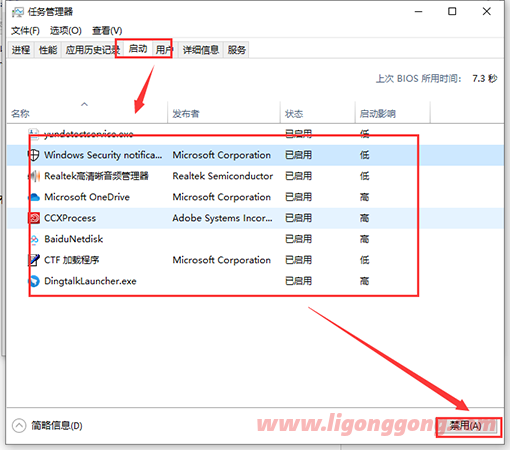
Task: Click the DingtalkLauncher.exe blue icon
Action: [x=34, y=281]
